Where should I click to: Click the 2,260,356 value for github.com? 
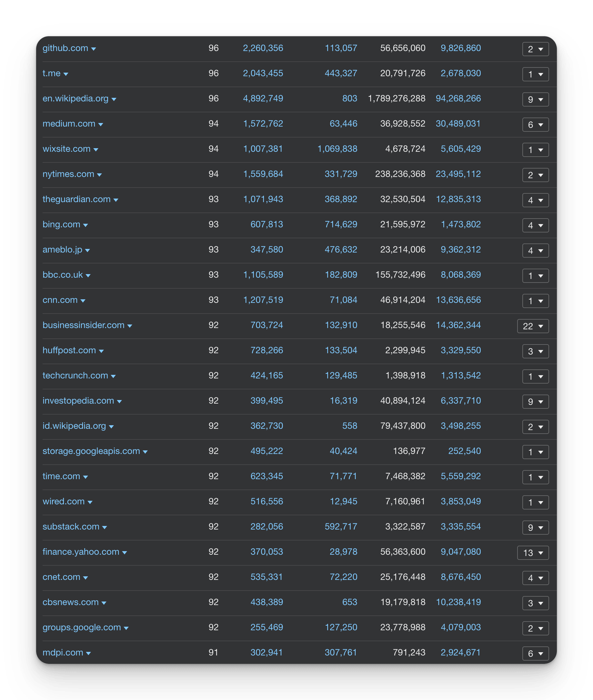263,48
